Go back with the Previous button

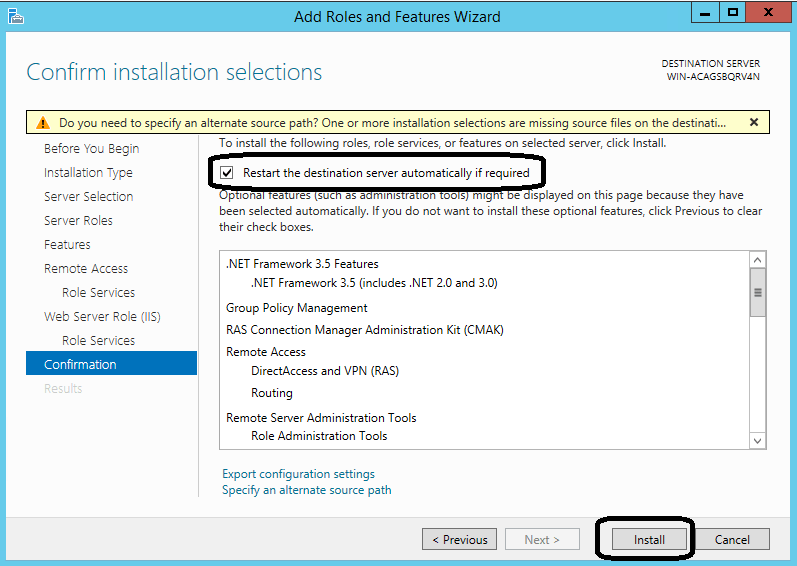coord(459,539)
